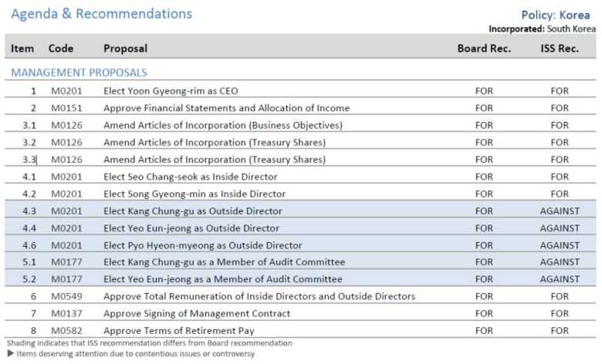Click AGAINST for Yeo Eun-jeong Audit Committee
Image resolution: width=602 pixels, height=364 pixels.
[559, 279]
